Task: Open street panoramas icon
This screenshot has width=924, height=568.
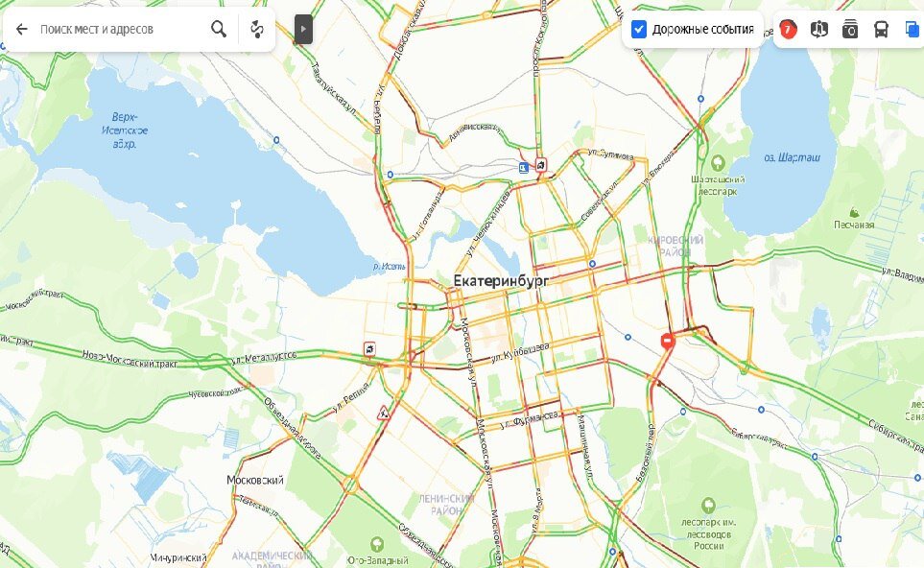Action: (819, 29)
